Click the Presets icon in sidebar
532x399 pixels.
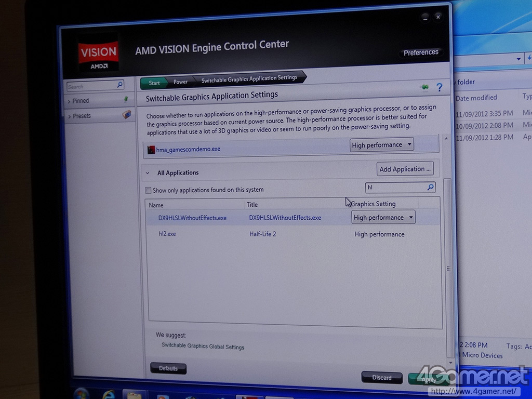tap(127, 114)
